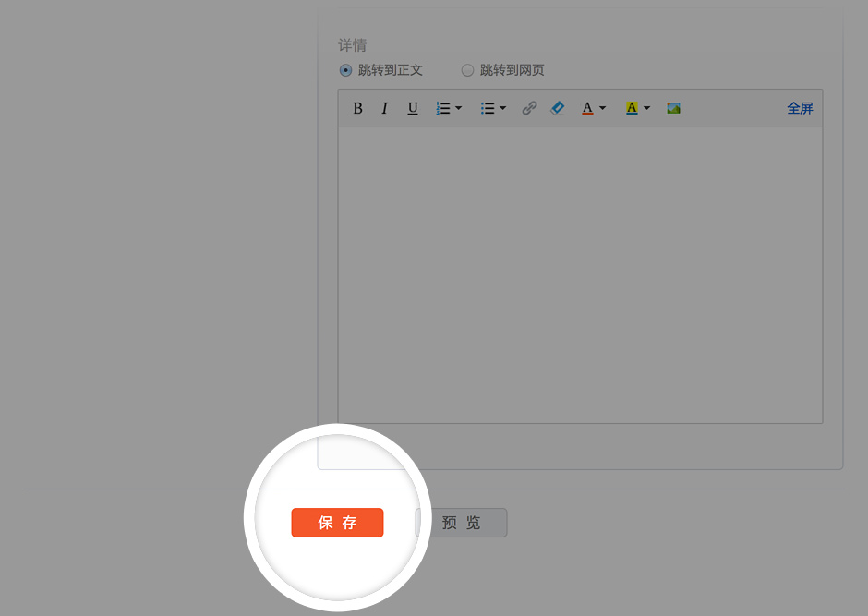The image size is (868, 616).
Task: Insert an image with picture icon
Action: (x=674, y=108)
